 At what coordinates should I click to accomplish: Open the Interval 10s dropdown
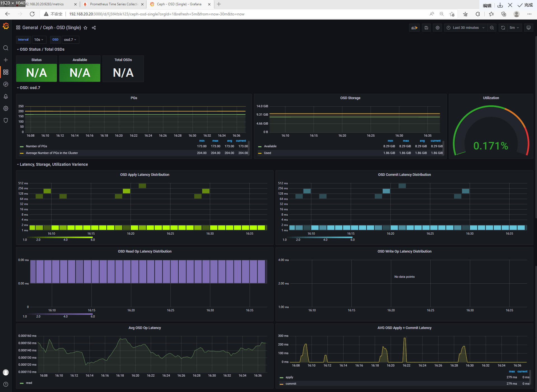(x=39, y=40)
